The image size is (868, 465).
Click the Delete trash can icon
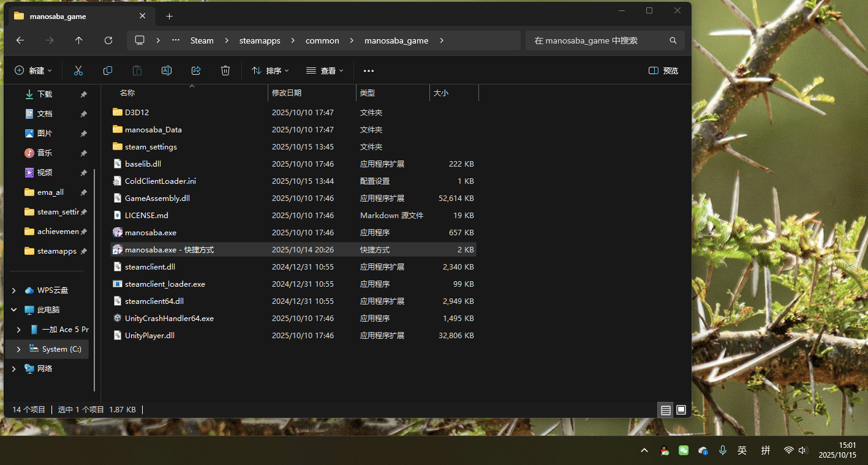click(225, 70)
